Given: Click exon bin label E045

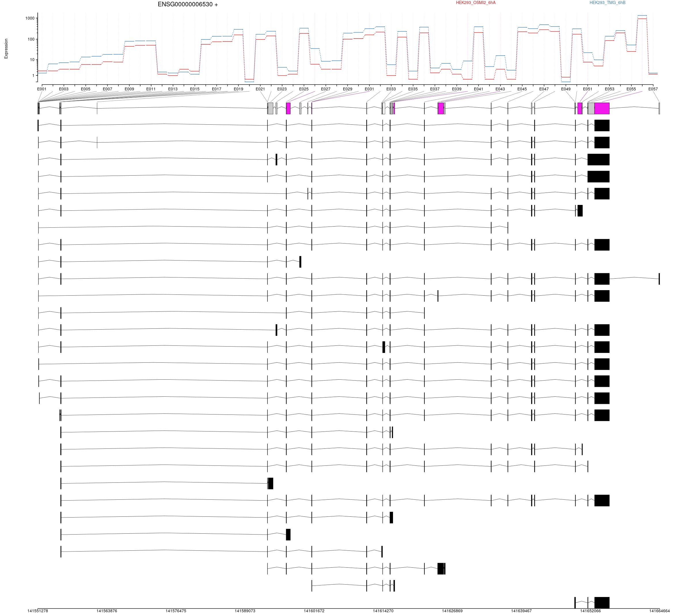Looking at the screenshot, I should 522,89.
